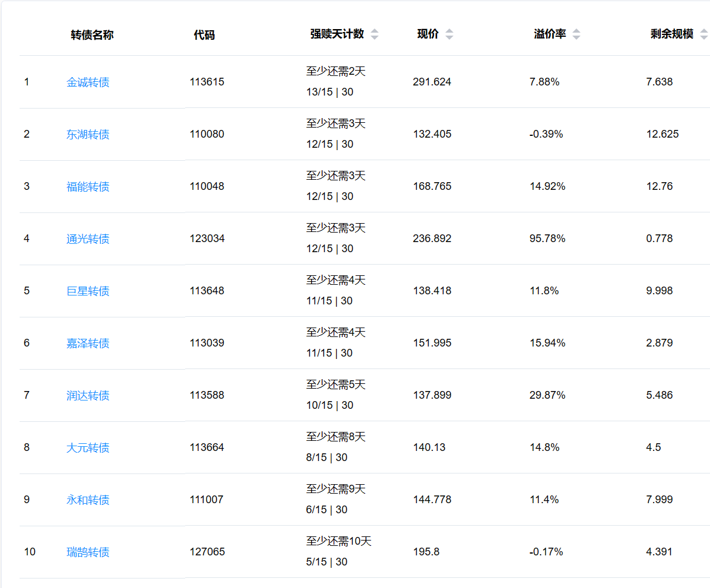Open the 嘉泽转债 link
The width and height of the screenshot is (710, 588).
(x=88, y=343)
